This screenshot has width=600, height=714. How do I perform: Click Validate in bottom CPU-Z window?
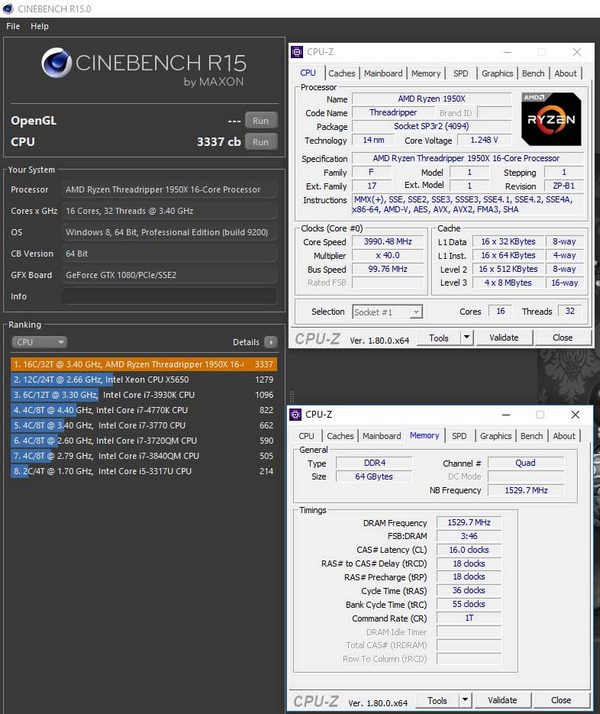pos(503,700)
